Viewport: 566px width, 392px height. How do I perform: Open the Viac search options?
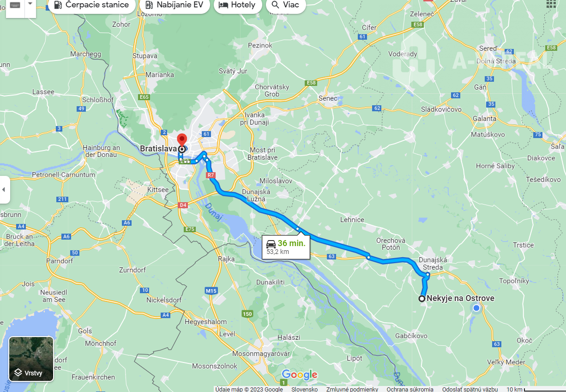tap(286, 5)
